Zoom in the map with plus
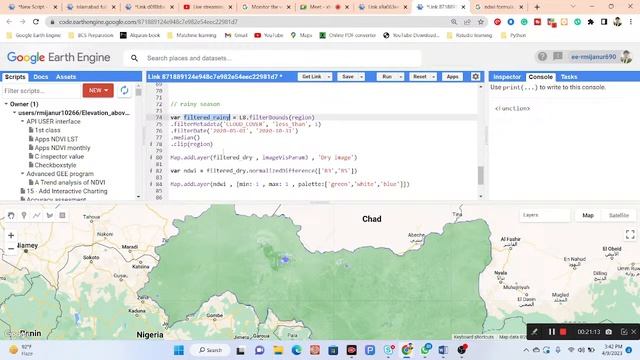This screenshot has height=360, width=640. [x=11, y=235]
